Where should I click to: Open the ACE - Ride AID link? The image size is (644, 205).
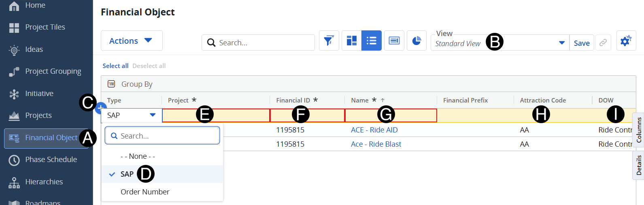pyautogui.click(x=374, y=130)
